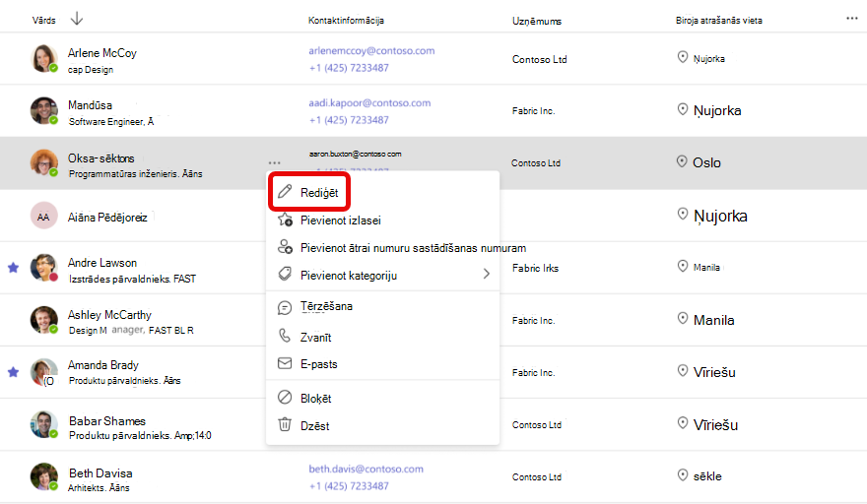Select the Bloķēt menu entry
867x504 pixels.
(x=382, y=398)
